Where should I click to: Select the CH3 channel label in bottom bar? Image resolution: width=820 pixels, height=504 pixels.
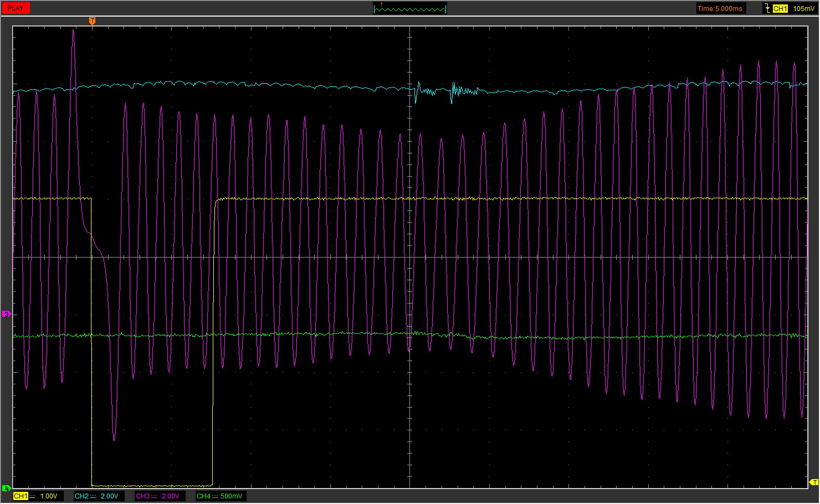pos(142,496)
